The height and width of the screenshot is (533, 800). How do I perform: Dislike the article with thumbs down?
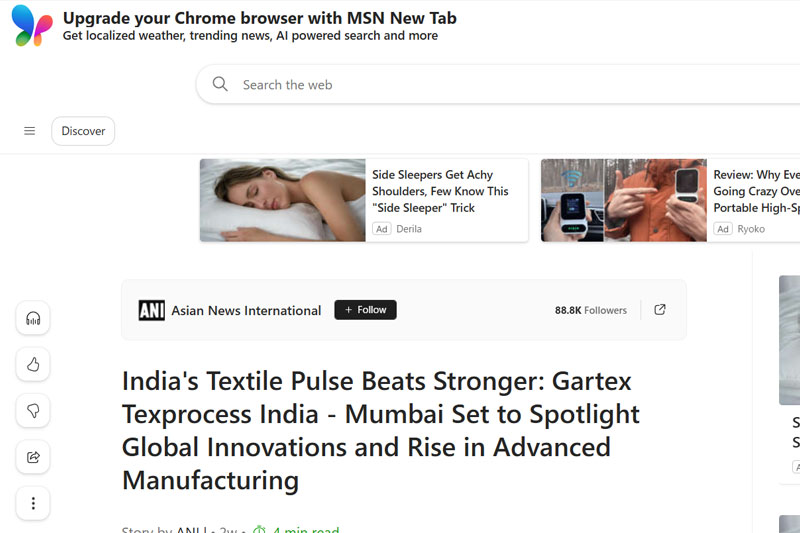pos(33,411)
